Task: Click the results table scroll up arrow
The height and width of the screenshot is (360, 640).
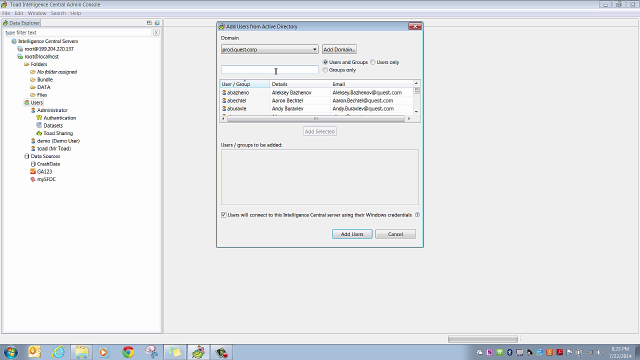Action: (416, 83)
